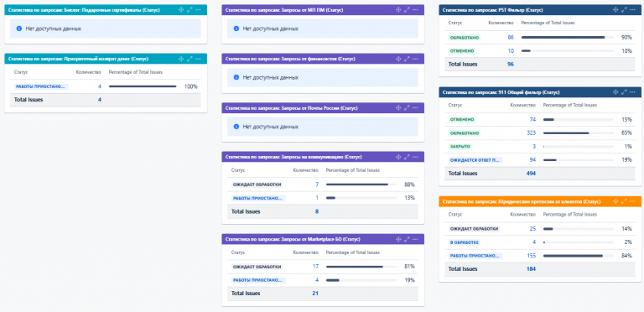Open more menu of Юридические претензии gadget

pos(633,201)
